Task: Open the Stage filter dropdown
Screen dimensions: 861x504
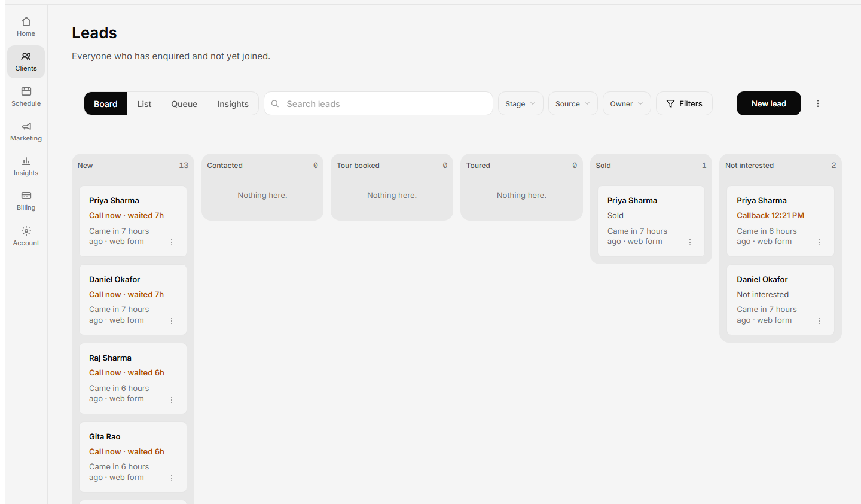Action: pyautogui.click(x=521, y=103)
